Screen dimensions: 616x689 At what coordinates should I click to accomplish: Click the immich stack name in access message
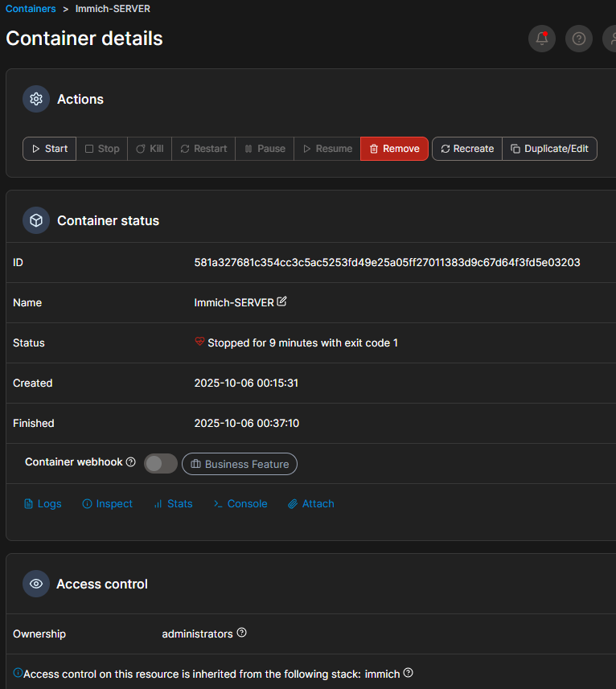382,674
